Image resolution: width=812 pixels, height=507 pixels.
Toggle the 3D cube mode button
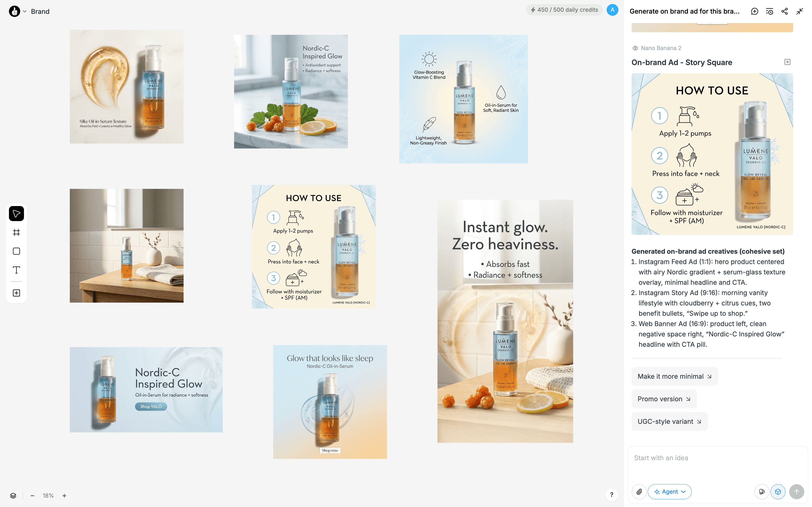pos(778,491)
